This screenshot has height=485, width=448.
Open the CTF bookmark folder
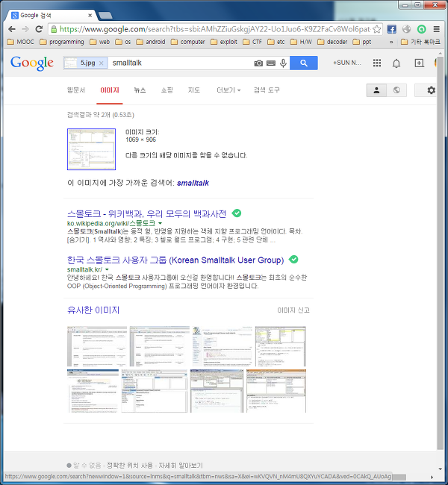[252, 42]
